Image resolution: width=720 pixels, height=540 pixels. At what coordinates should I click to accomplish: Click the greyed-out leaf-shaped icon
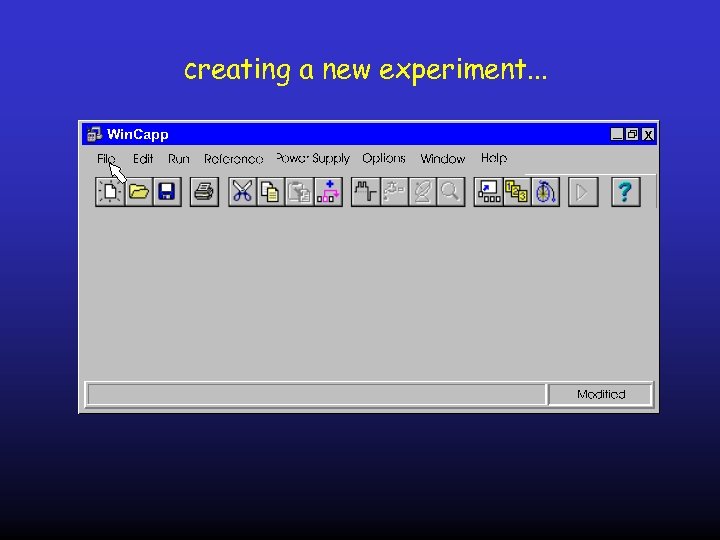[x=422, y=191]
